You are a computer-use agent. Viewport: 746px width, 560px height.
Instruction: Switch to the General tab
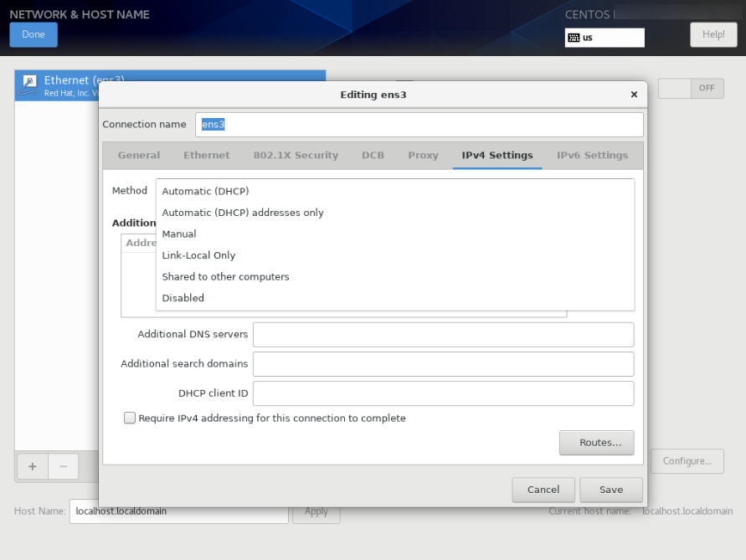click(x=139, y=155)
